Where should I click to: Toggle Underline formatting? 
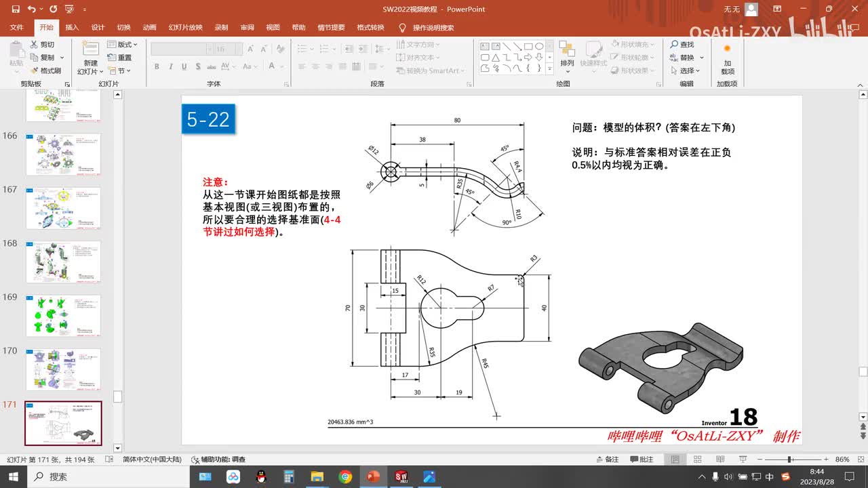coord(184,66)
